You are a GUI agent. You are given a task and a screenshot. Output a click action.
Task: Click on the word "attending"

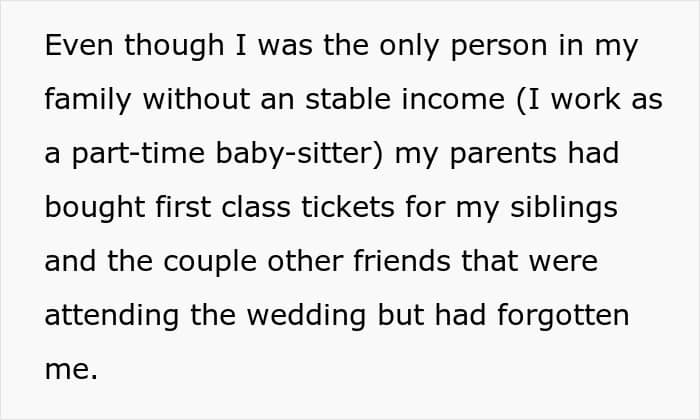(112, 317)
